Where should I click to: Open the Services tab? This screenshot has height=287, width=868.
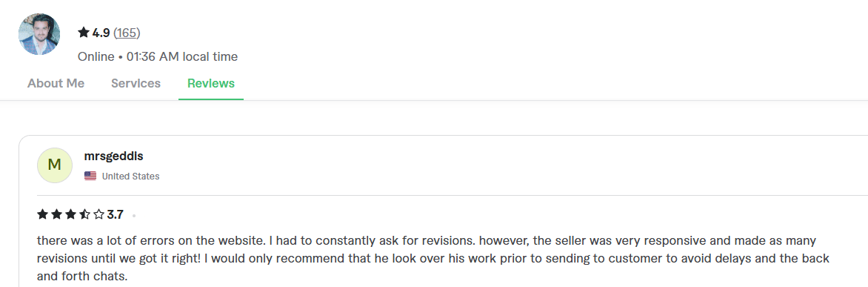click(136, 84)
